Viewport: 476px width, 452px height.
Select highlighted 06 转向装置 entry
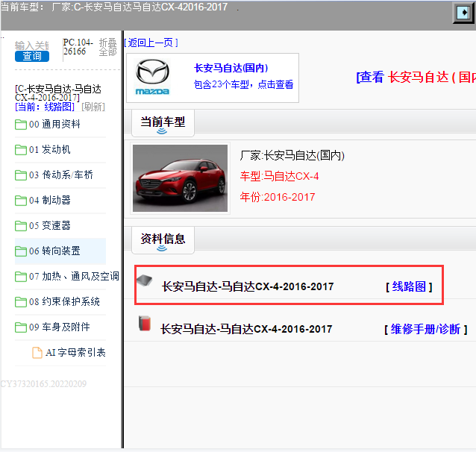point(54,251)
